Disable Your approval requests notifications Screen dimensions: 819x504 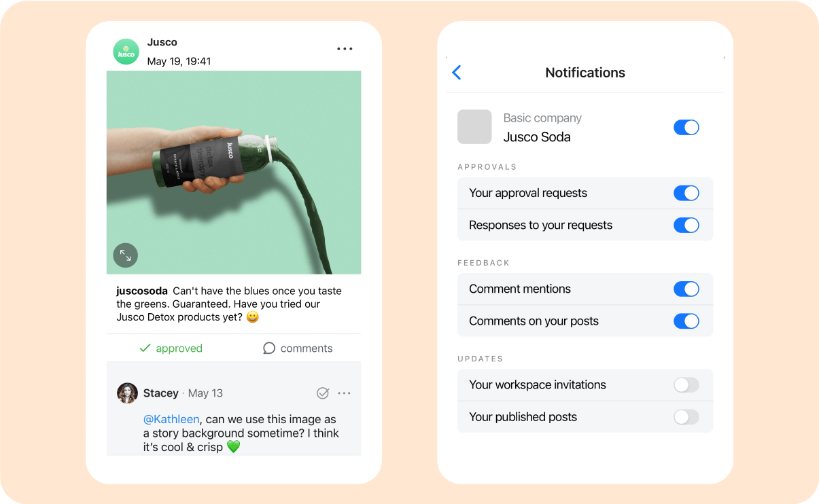coord(686,193)
